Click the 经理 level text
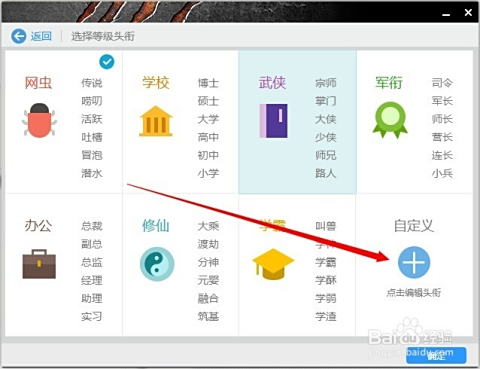The width and height of the screenshot is (480, 369). pyautogui.click(x=92, y=280)
